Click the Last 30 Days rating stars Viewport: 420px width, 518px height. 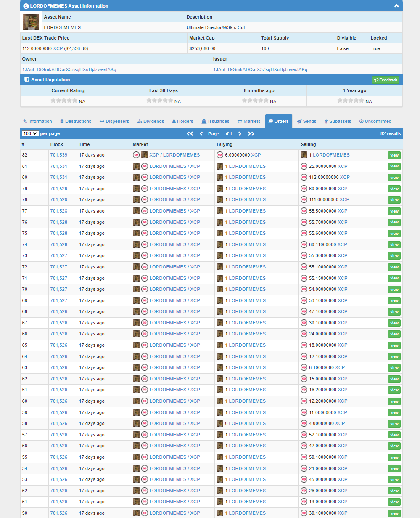click(160, 101)
